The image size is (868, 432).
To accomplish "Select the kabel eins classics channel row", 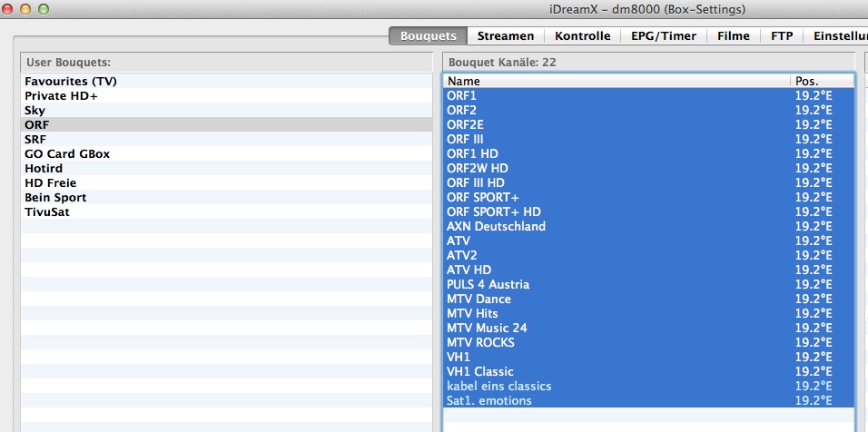I will pos(649,386).
